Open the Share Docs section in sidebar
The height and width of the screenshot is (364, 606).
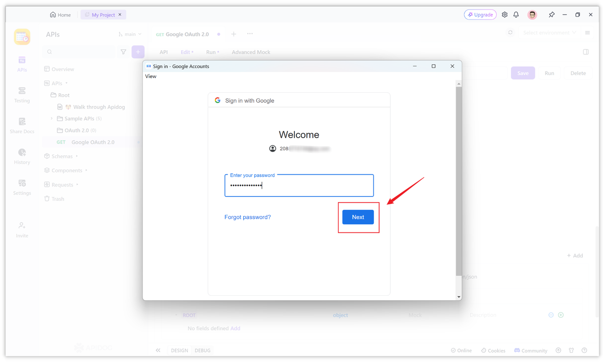coord(22,125)
